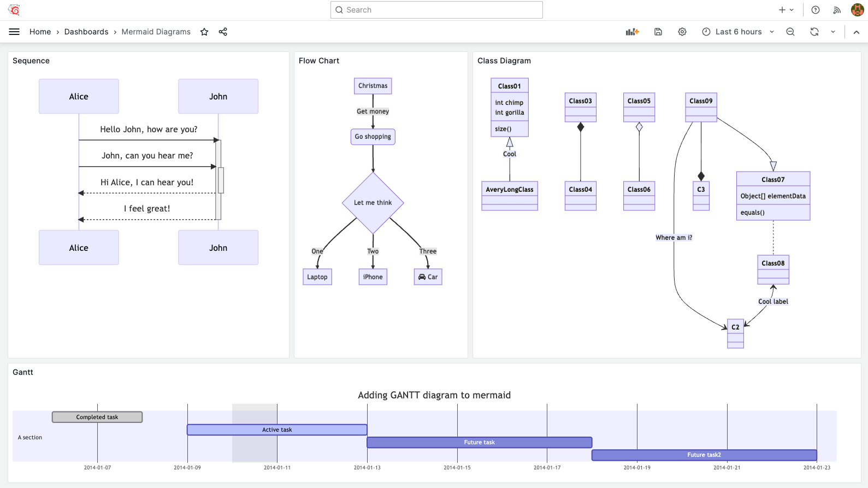Click the share dashboard icon
This screenshot has height=488, width=868.
tap(223, 32)
